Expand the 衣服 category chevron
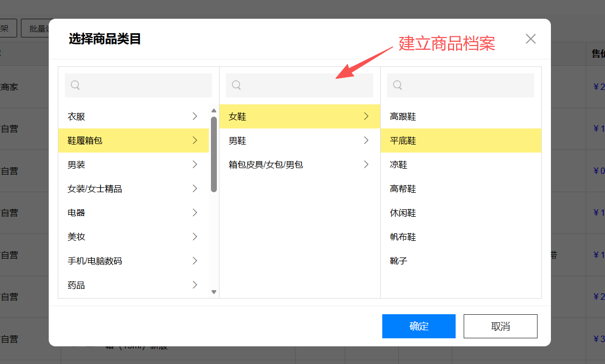 tap(195, 116)
